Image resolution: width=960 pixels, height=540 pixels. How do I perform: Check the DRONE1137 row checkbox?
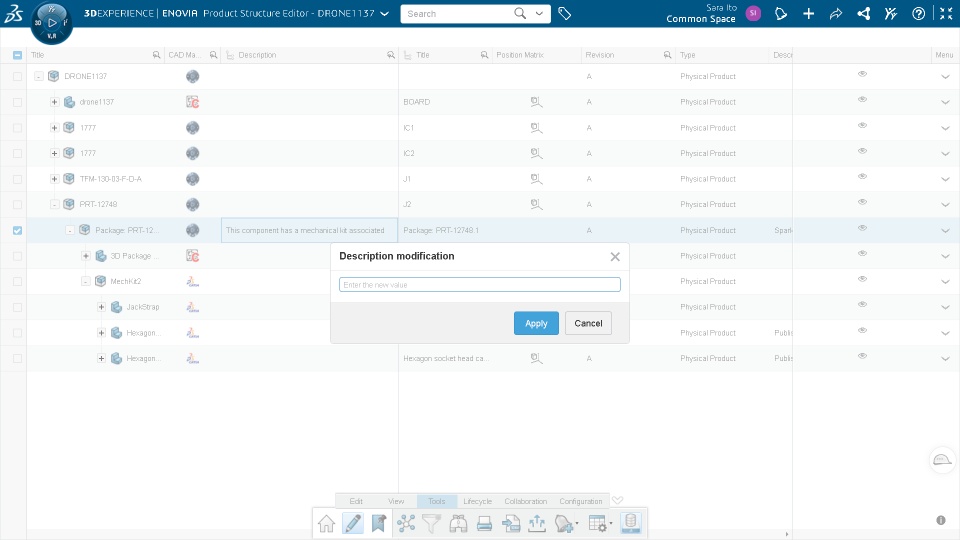pos(17,77)
